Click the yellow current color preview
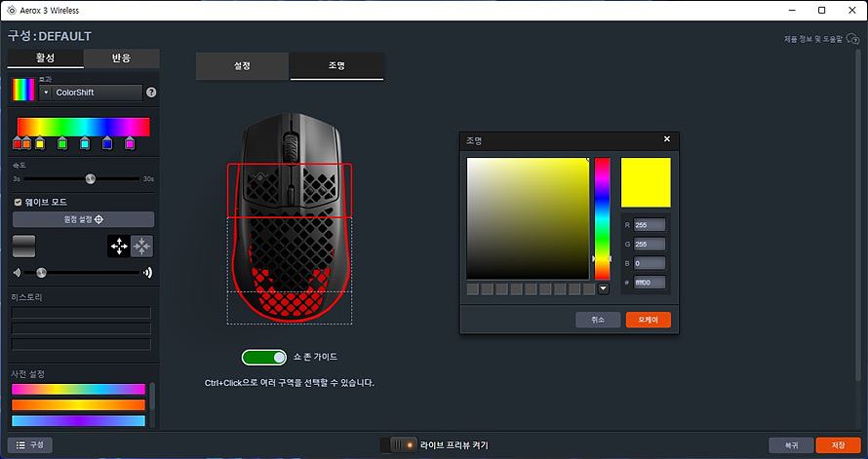 646,182
